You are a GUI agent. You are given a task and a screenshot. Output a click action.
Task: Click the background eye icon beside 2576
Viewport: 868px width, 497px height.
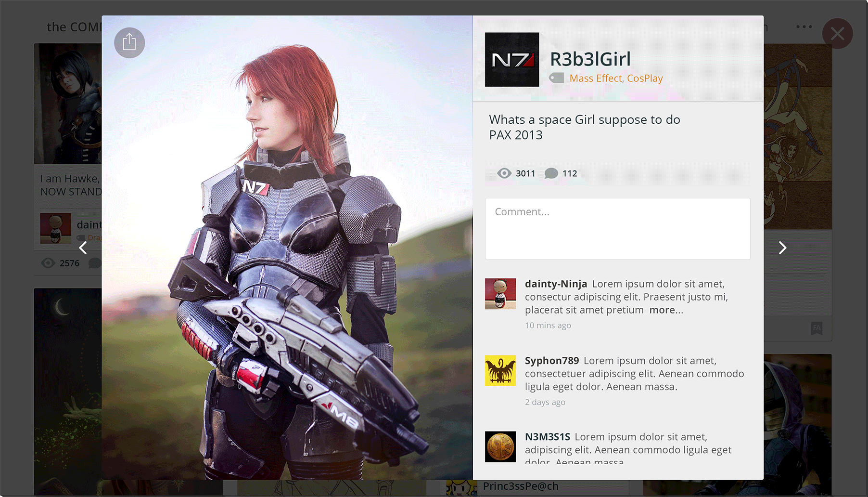(x=48, y=263)
